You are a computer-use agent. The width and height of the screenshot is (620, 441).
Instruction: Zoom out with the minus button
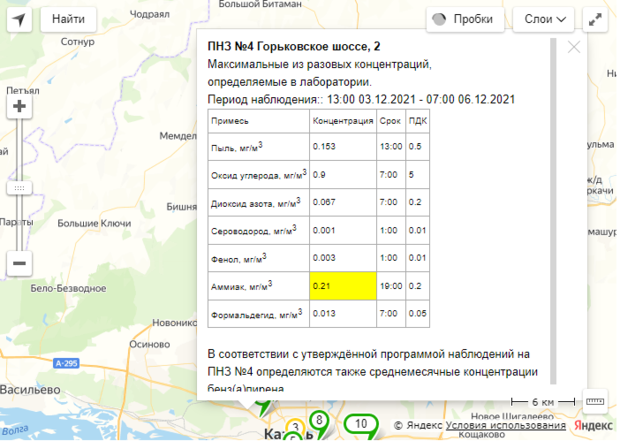[19, 264]
